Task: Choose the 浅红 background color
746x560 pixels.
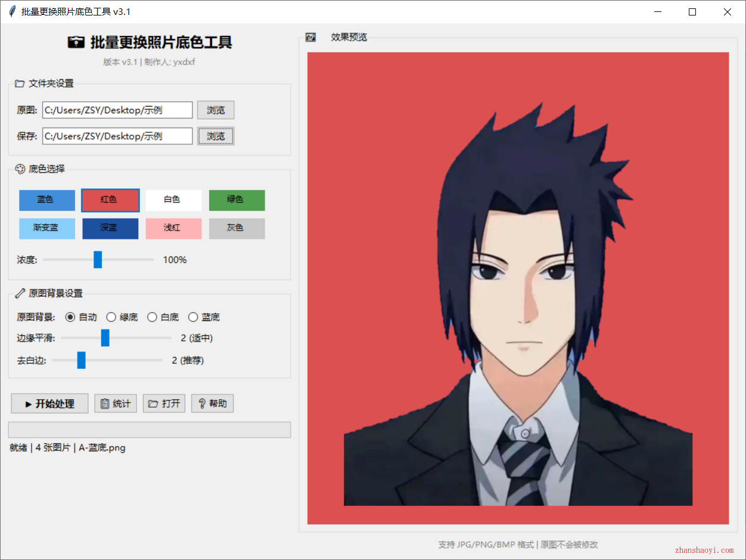Action: pyautogui.click(x=173, y=229)
